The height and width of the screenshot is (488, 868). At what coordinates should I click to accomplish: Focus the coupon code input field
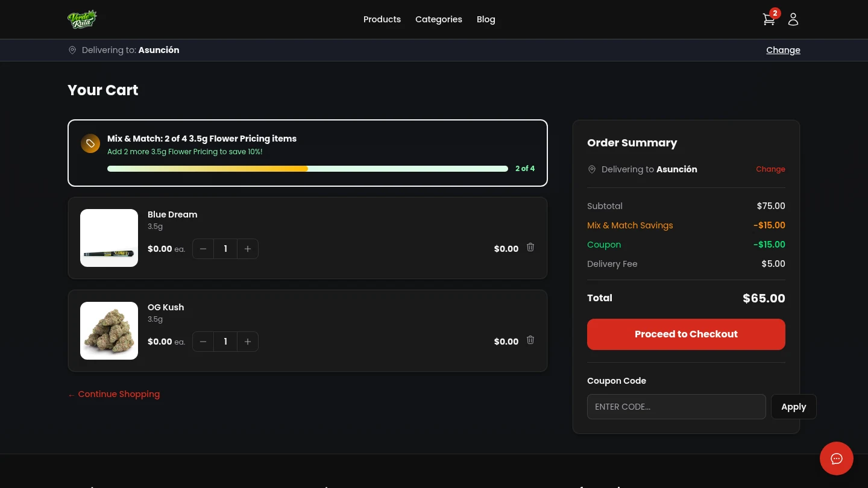pyautogui.click(x=676, y=407)
